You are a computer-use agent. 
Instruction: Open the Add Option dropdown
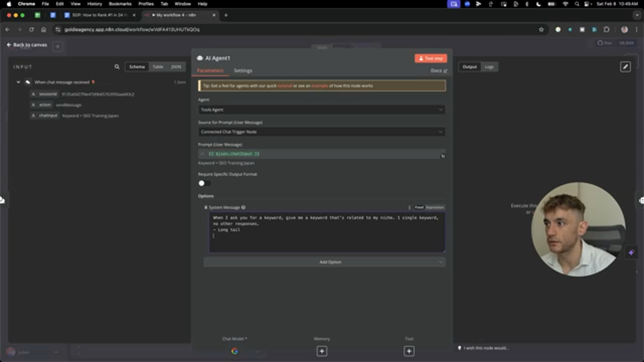coord(325,262)
